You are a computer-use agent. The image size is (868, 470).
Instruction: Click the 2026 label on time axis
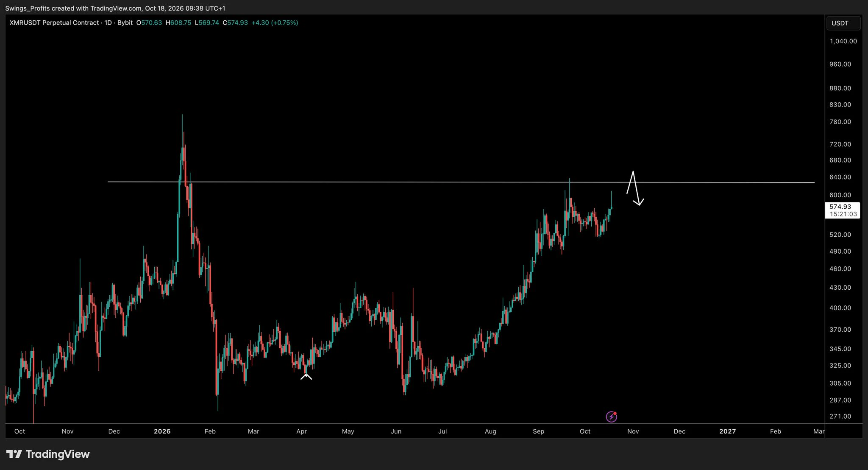(x=162, y=431)
